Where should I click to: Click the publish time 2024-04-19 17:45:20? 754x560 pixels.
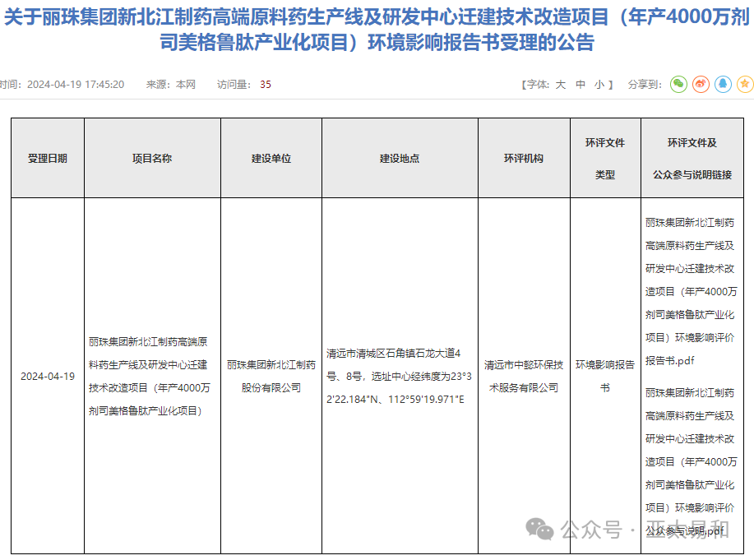pos(76,85)
